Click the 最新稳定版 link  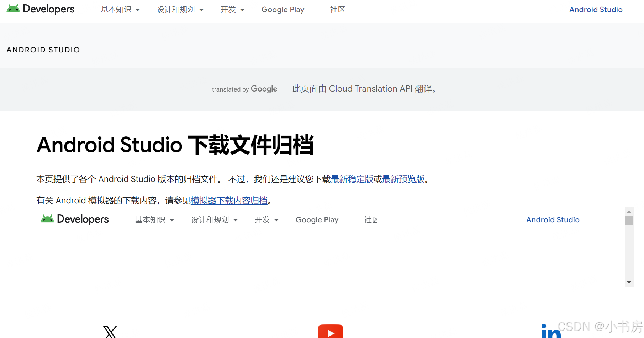coord(352,179)
